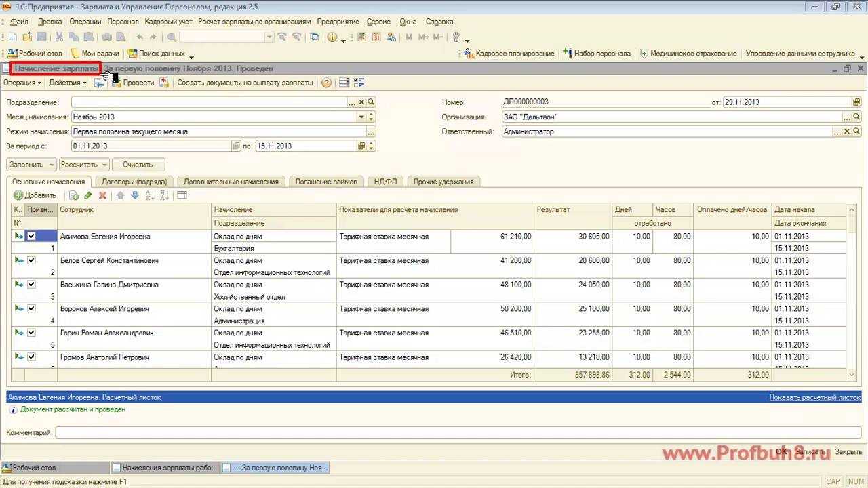Open Режим начисления selection ellipsis button

[371, 131]
